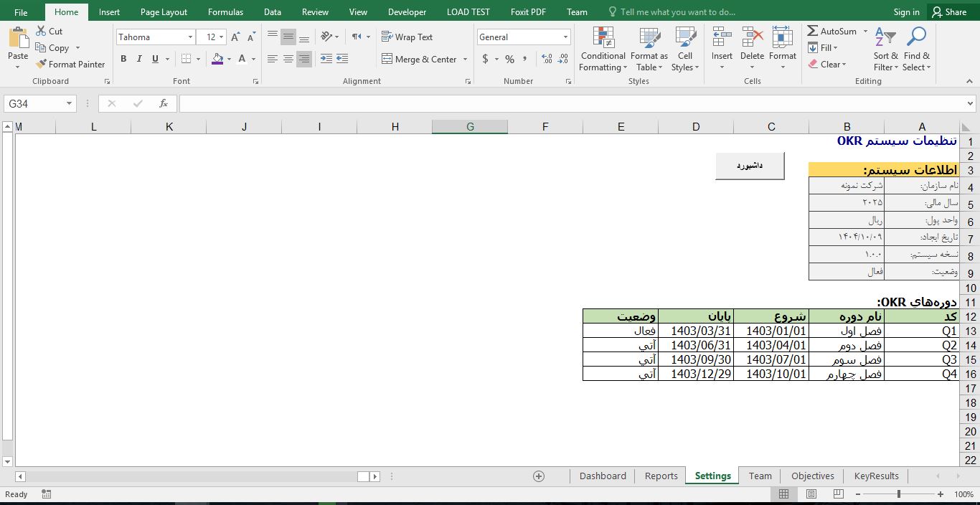The width and height of the screenshot is (980, 505).
Task: Open the Dashboard sheet tab
Action: click(603, 476)
